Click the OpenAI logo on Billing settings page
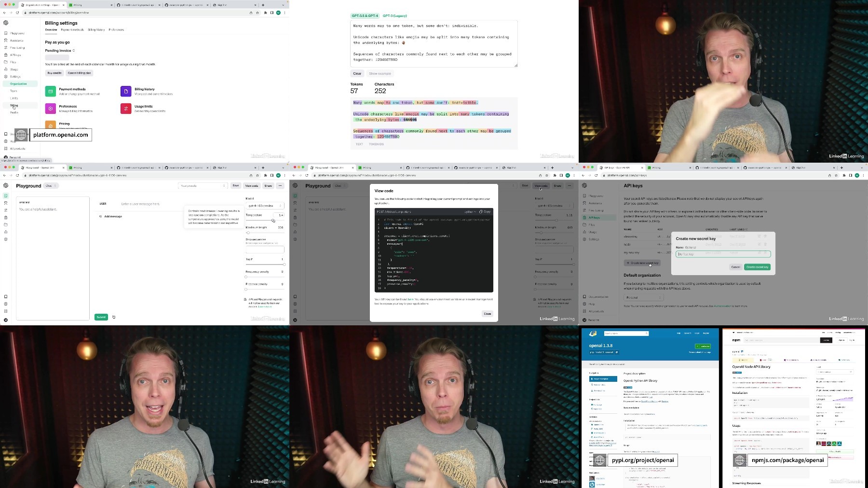 point(6,23)
